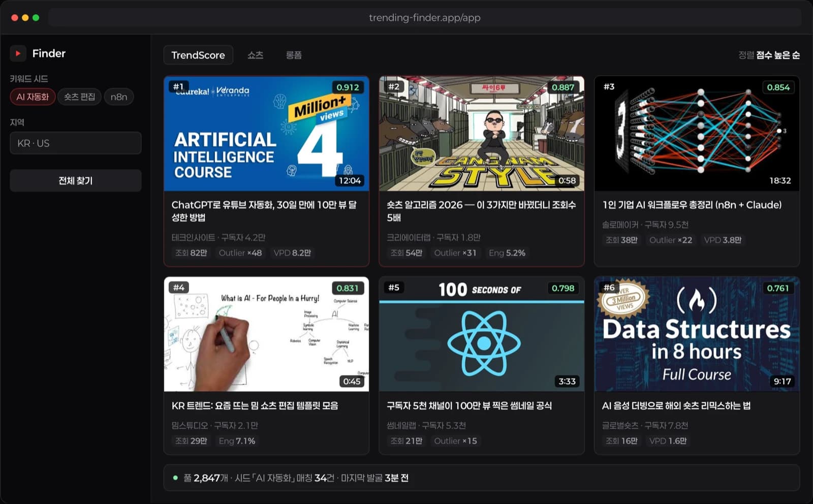Click the 12:04 duration label
The image size is (813, 504).
pyautogui.click(x=350, y=180)
